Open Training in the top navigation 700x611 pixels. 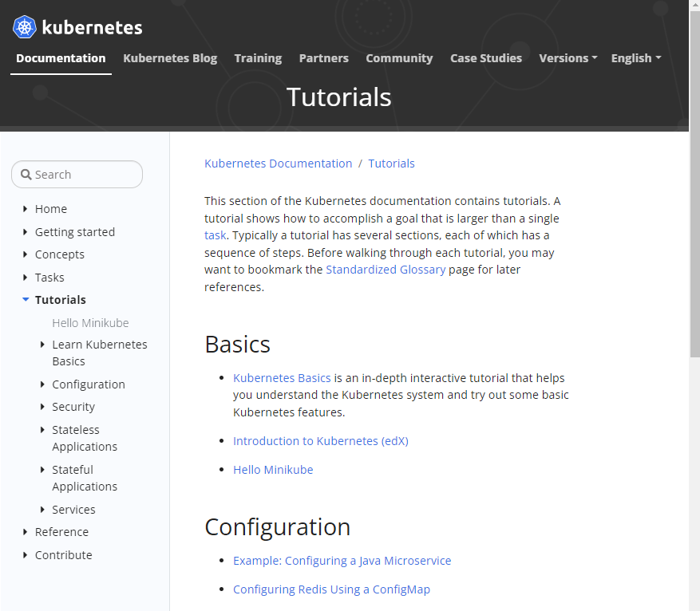(x=258, y=58)
